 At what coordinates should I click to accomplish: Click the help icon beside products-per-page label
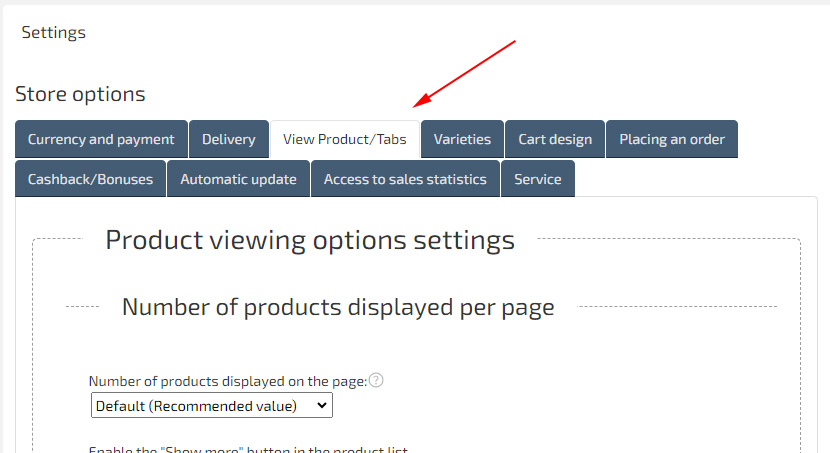[x=376, y=381]
